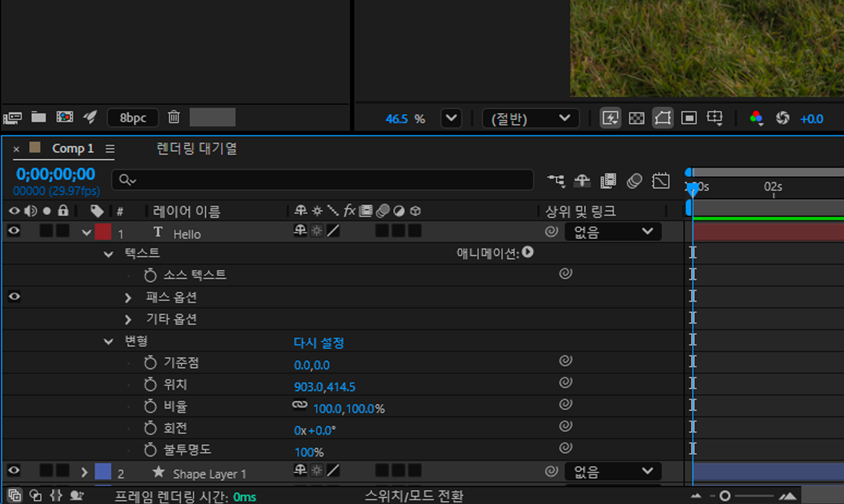Toggle the position property stopwatch

tap(150, 385)
